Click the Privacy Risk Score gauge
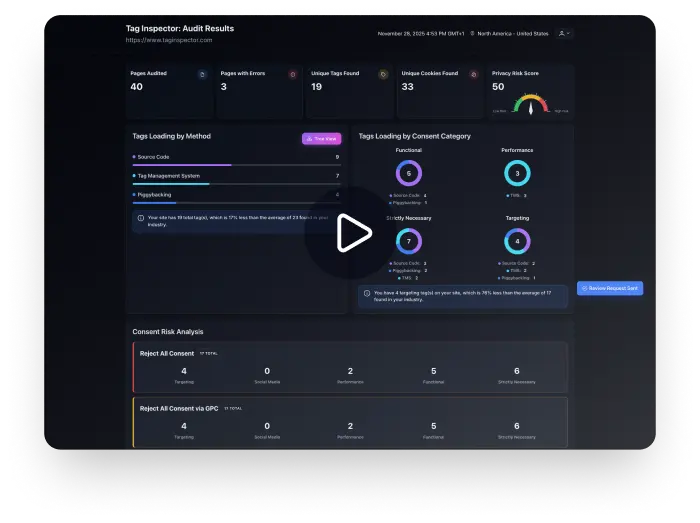This screenshot has width=700, height=523. (x=531, y=104)
